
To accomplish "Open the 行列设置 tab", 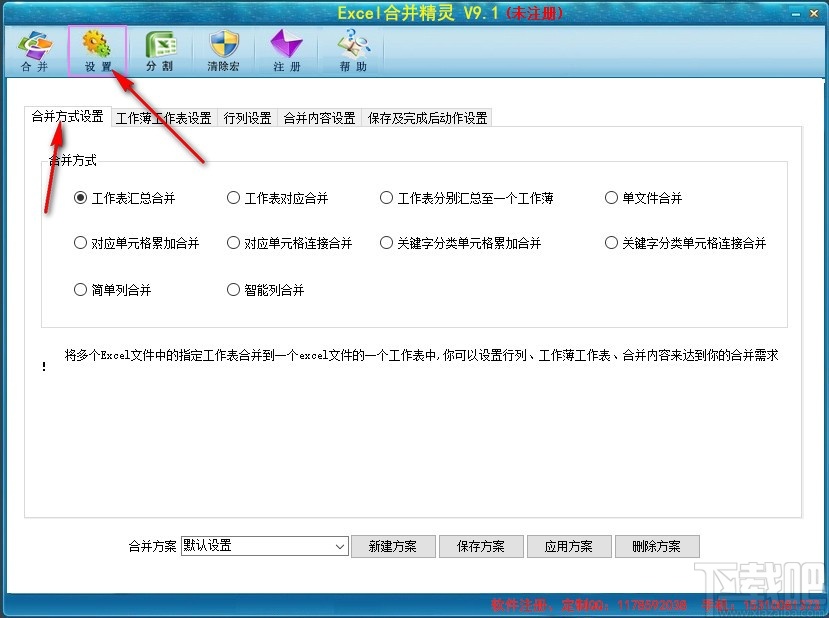I will click(x=247, y=118).
